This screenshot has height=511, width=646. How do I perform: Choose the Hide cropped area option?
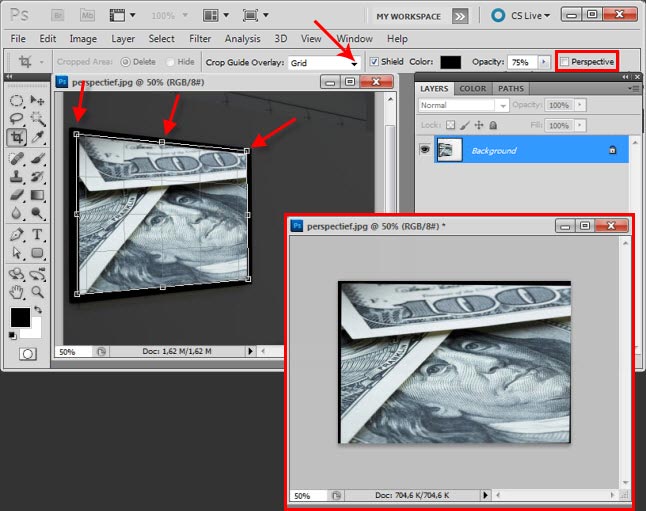coord(170,62)
